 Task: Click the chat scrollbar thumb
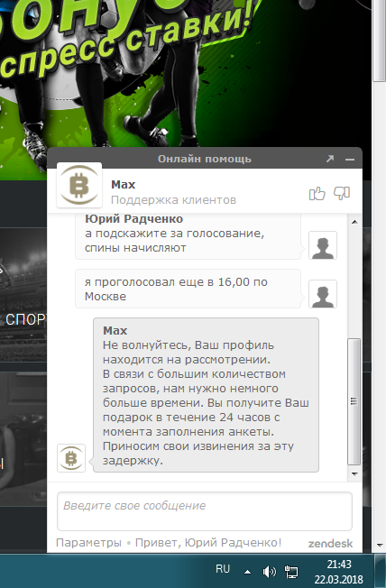354,401
